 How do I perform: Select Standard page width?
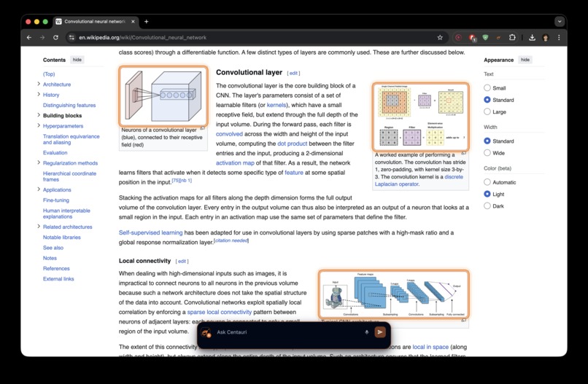click(x=487, y=141)
